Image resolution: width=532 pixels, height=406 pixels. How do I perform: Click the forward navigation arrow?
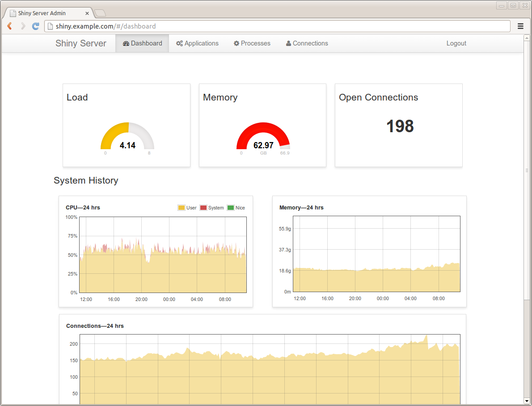click(x=22, y=26)
